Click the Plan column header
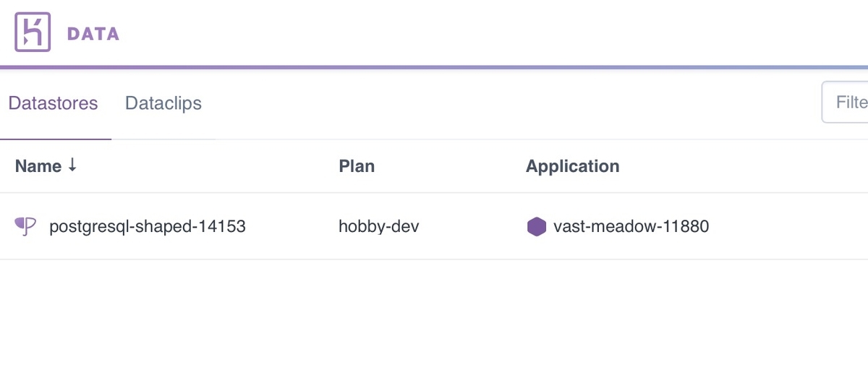The image size is (868, 388). (x=357, y=166)
